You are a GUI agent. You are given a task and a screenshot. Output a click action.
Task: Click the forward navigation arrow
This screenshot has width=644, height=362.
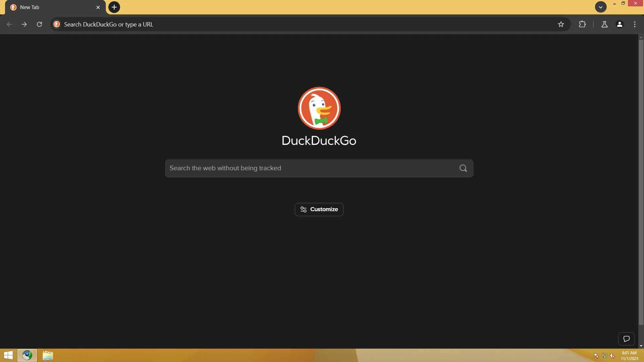pos(24,24)
